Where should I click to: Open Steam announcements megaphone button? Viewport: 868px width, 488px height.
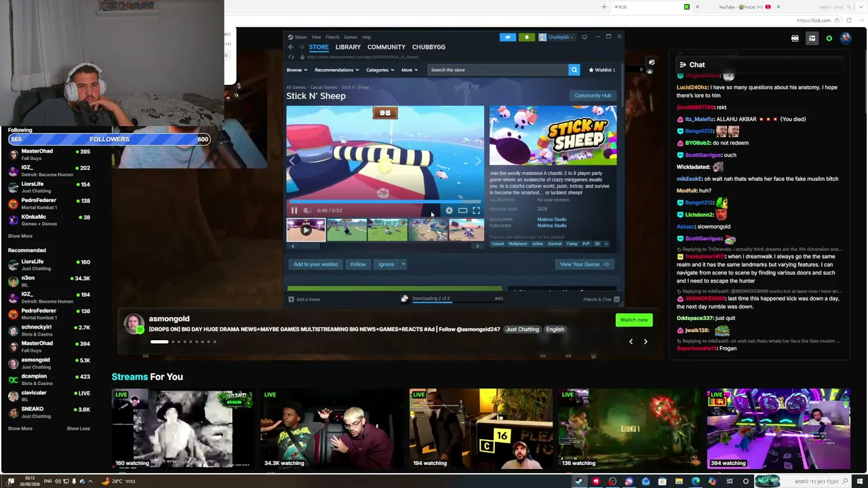tap(508, 37)
